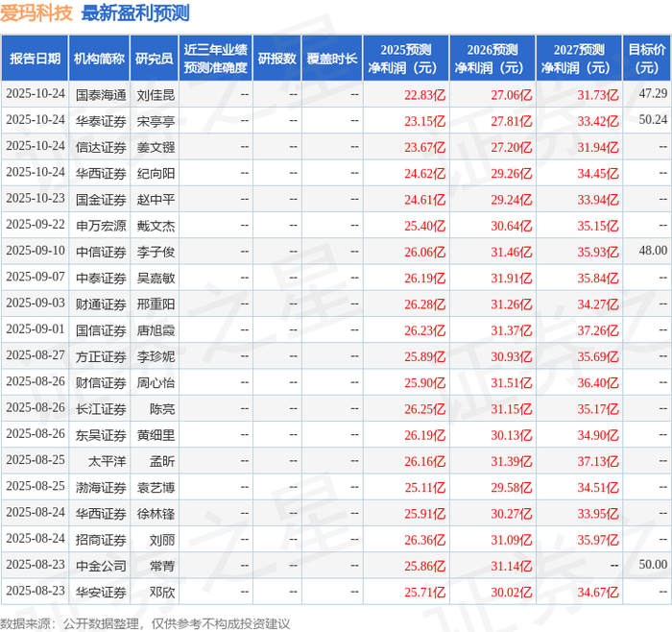
Task: Click the 数据来源 disclaimer footer text
Action: [x=145, y=623]
